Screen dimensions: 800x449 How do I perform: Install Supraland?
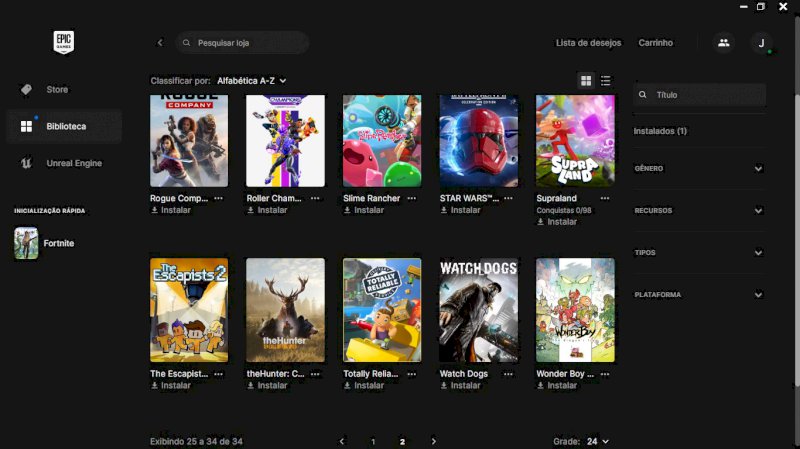[x=557, y=222]
